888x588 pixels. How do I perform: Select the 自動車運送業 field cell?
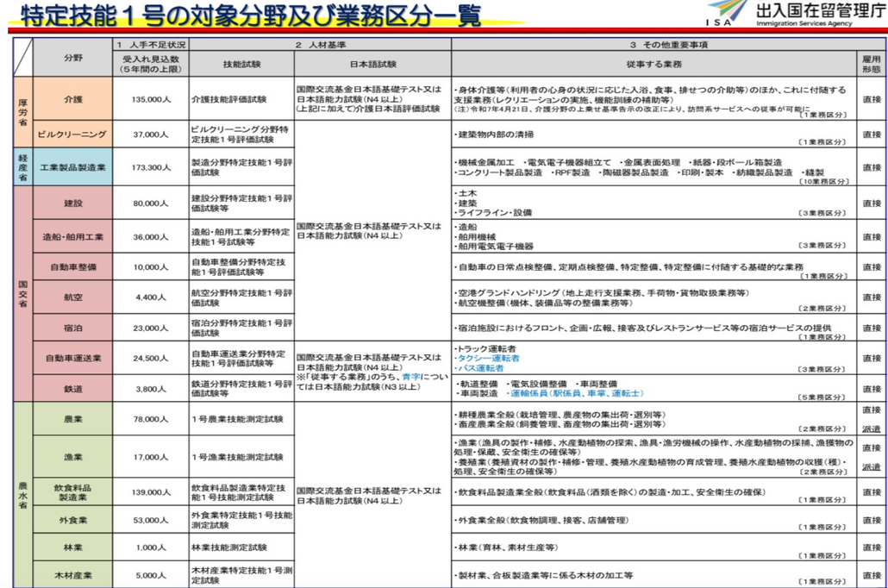73,358
